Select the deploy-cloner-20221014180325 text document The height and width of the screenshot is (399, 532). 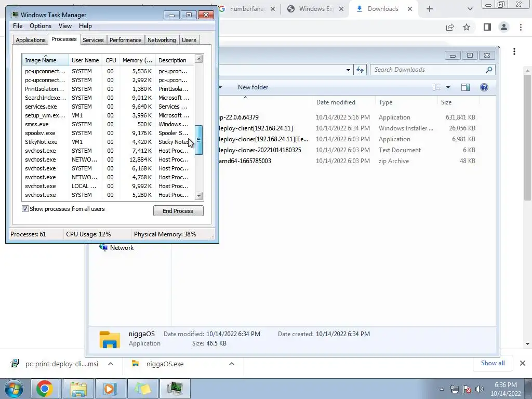tap(348, 150)
